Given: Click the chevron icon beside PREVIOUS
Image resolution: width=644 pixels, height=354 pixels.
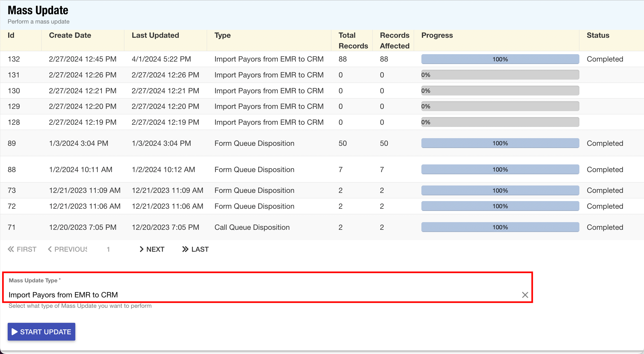Looking at the screenshot, I should (50, 249).
